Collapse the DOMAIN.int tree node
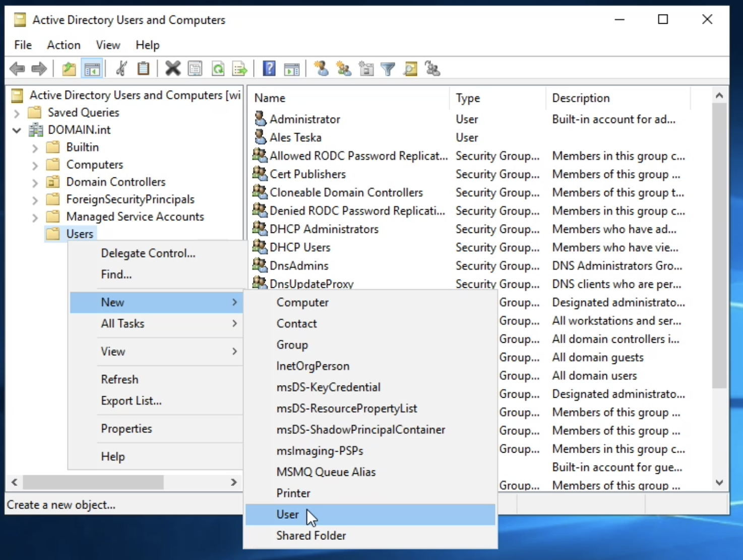Viewport: 743px width, 560px height. click(x=17, y=130)
